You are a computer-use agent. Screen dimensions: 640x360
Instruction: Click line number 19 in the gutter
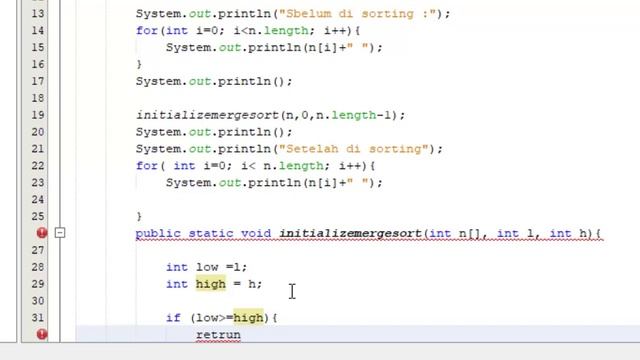point(38,115)
